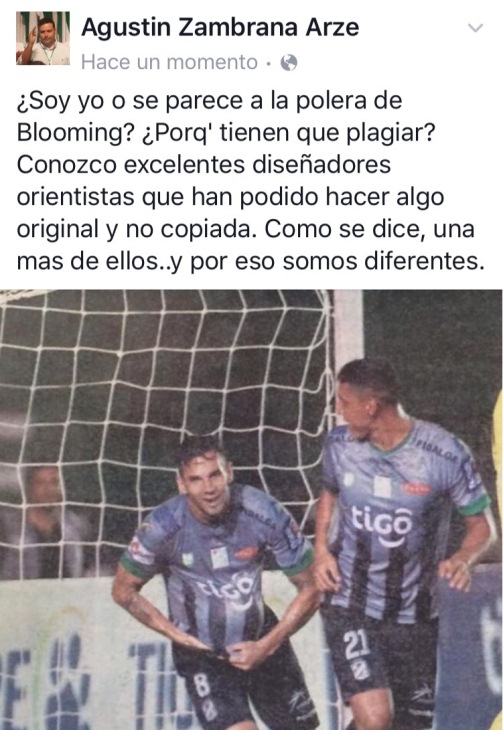Click the green sleeve cuff of right player
Viewport: 503px width, 730px height.
[474, 505]
